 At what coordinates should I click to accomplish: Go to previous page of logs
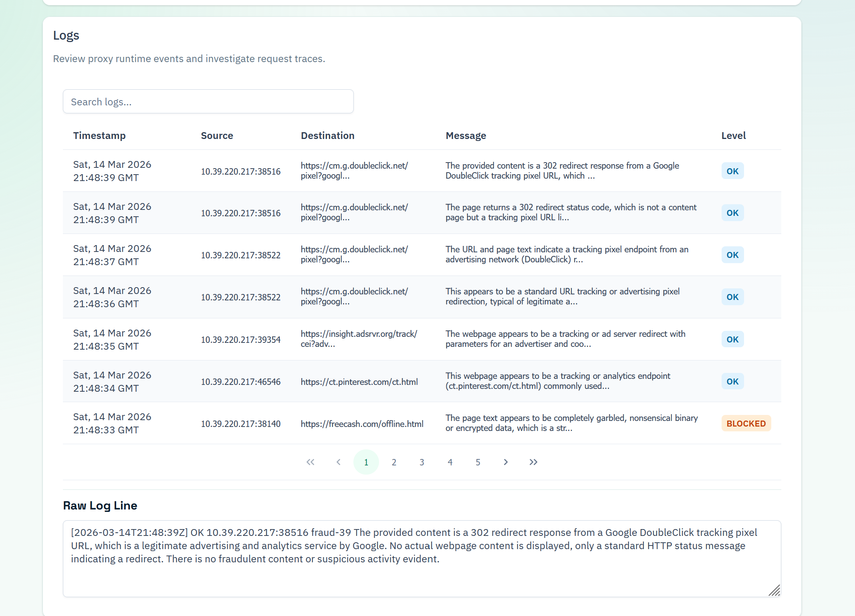(x=338, y=462)
